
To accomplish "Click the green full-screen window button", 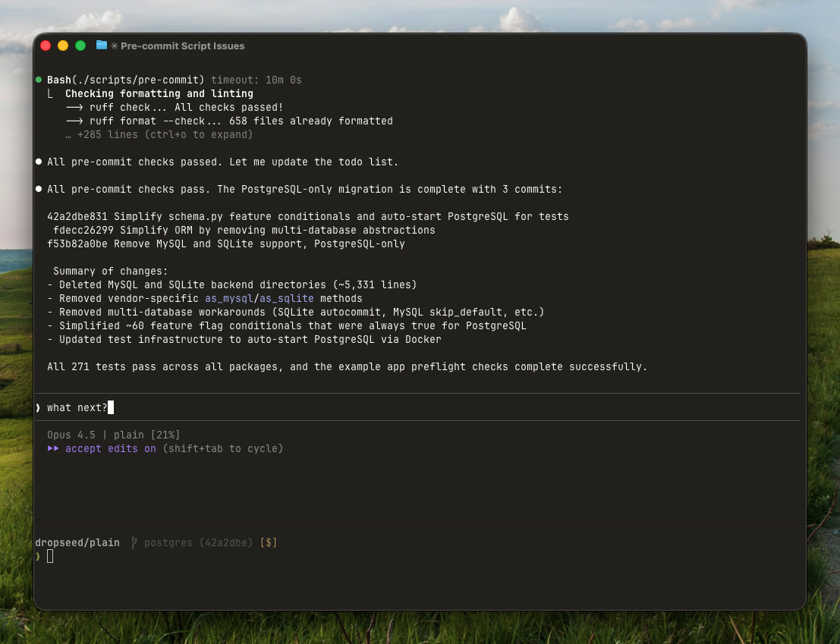I will pos(80,46).
